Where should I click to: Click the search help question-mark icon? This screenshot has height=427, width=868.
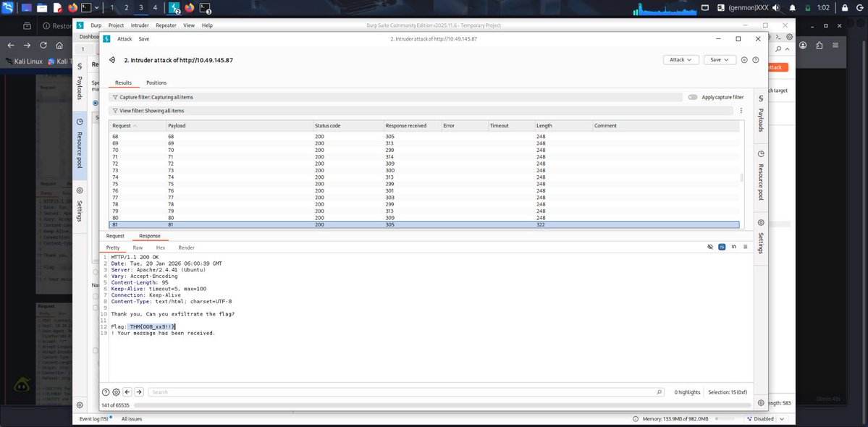pyautogui.click(x=106, y=392)
